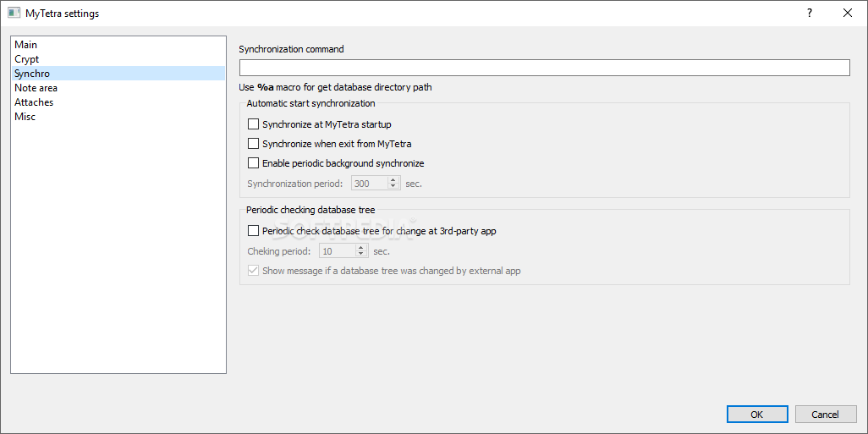Screen dimensions: 868x434
Task: Decrease Cheking period with down arrow
Action: coord(361,254)
